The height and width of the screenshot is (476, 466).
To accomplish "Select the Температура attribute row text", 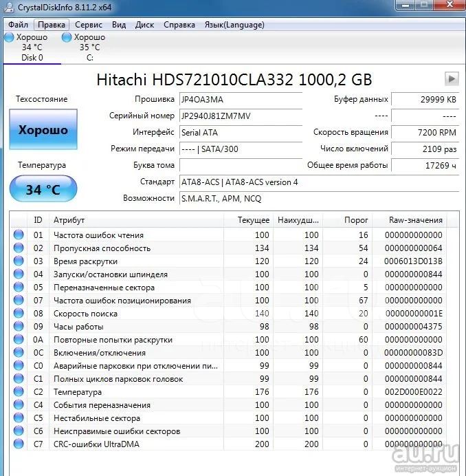I will click(78, 391).
